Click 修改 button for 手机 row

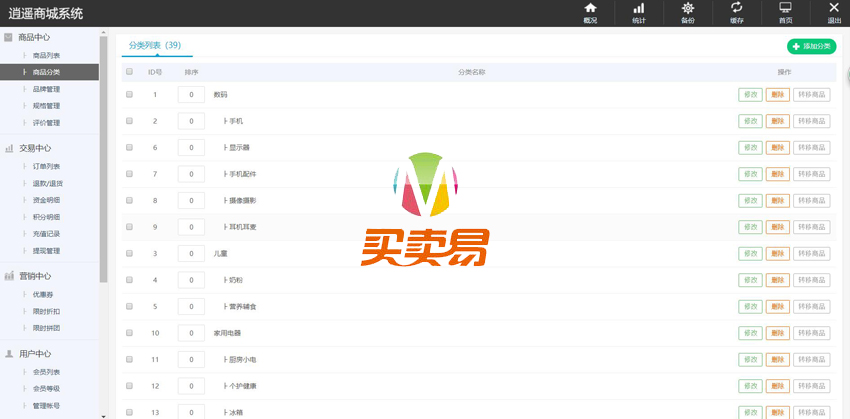click(x=750, y=121)
